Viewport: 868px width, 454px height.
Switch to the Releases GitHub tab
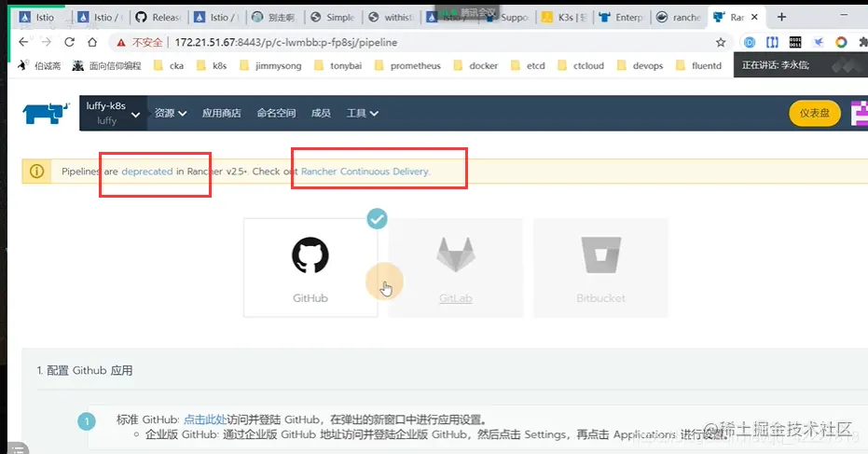(158, 17)
